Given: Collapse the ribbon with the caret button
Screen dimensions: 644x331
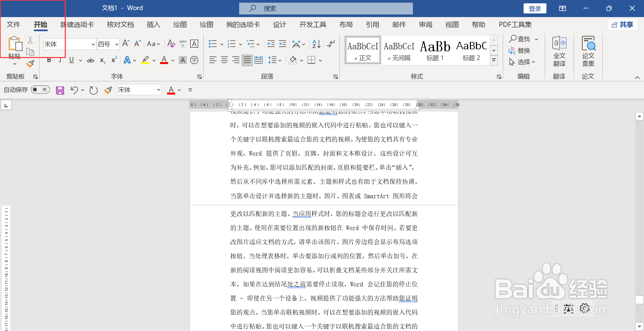Looking at the screenshot, I should pos(637,77).
